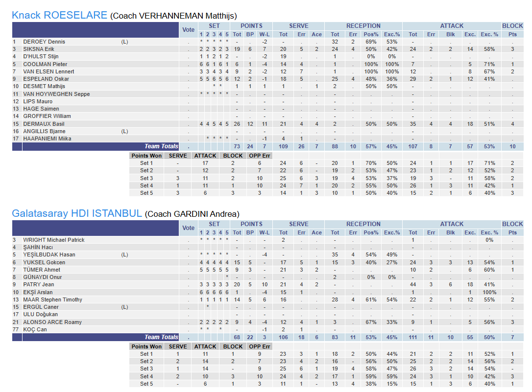This screenshot has width=532, height=392.
Task: Choose player ALONSO ARCE Roamy
Action: pyautogui.click(x=52, y=322)
